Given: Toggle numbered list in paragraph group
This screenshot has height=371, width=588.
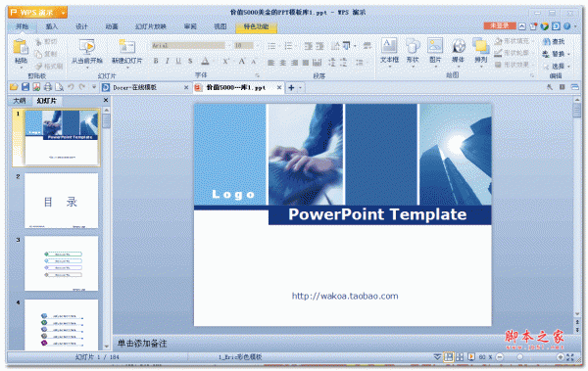Looking at the screenshot, I should pyautogui.click(x=288, y=46).
